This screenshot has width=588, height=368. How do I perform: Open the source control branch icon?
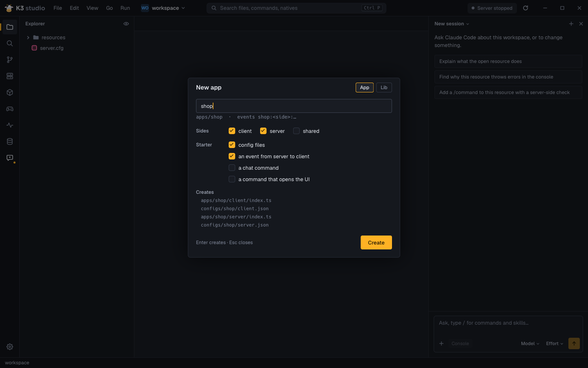[10, 60]
